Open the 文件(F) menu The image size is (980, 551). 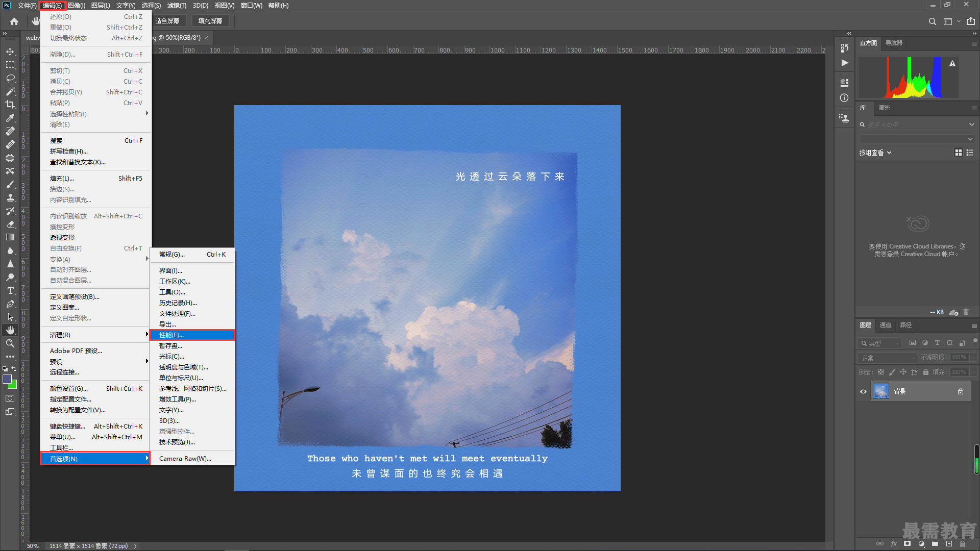click(x=27, y=6)
